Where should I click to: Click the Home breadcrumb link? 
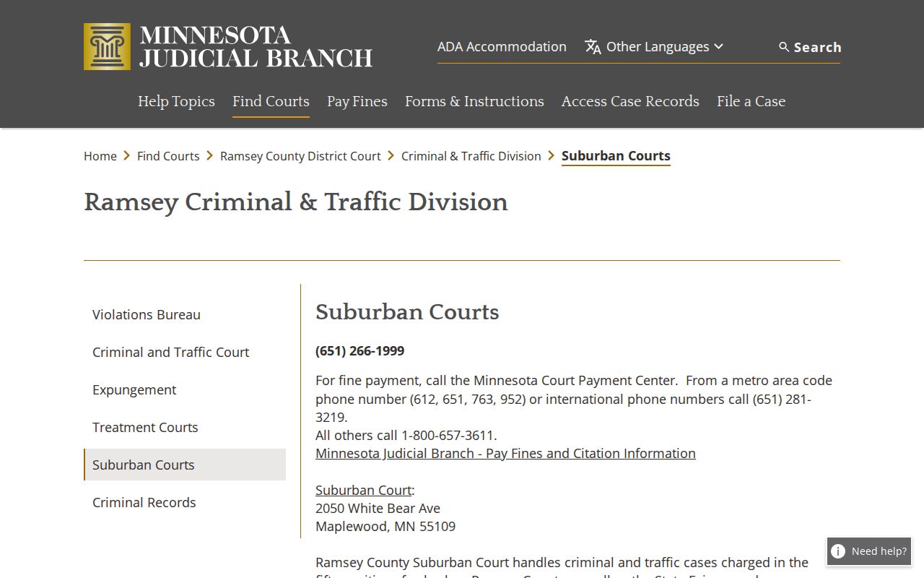point(100,156)
